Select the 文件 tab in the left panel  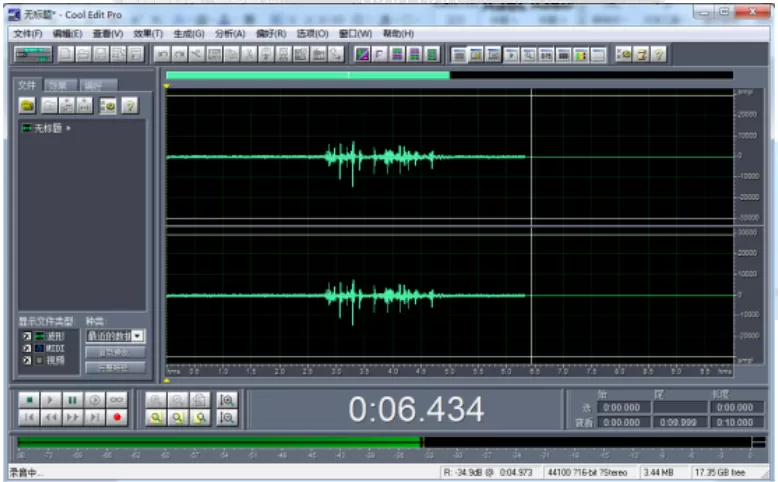click(27, 85)
